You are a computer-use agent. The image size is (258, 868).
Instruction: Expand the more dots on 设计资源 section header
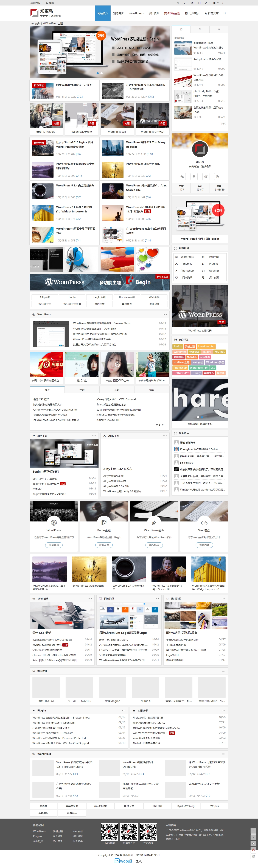(x=224, y=598)
